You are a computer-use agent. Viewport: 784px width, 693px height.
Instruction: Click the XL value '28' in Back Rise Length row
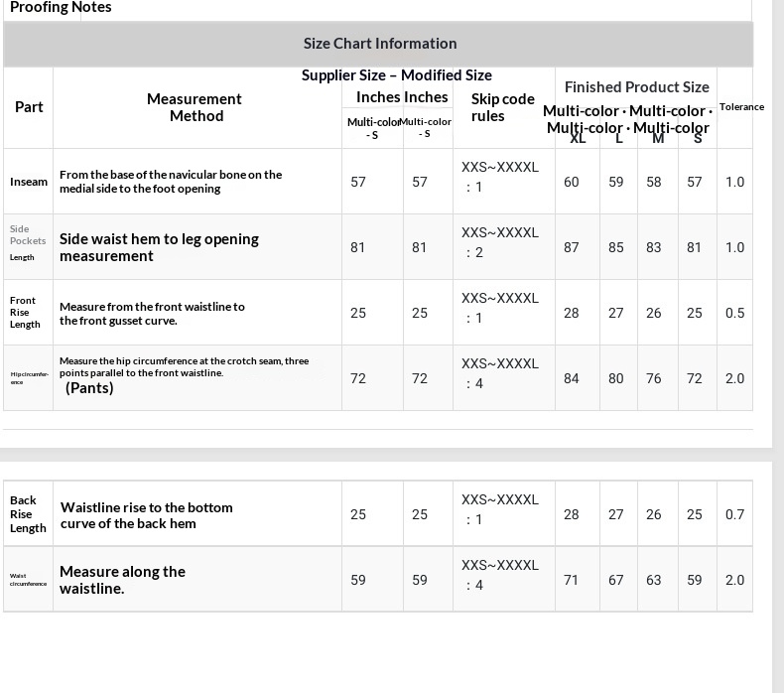click(571, 514)
